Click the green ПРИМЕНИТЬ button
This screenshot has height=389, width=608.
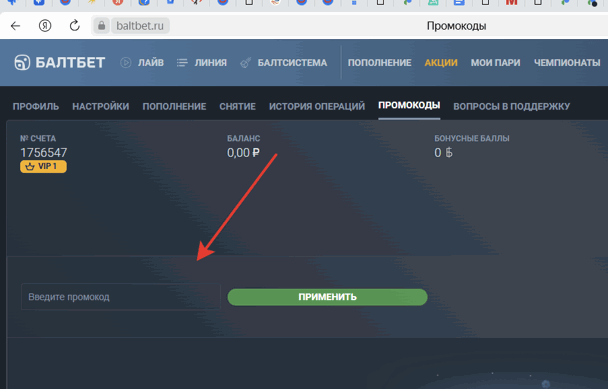point(328,297)
